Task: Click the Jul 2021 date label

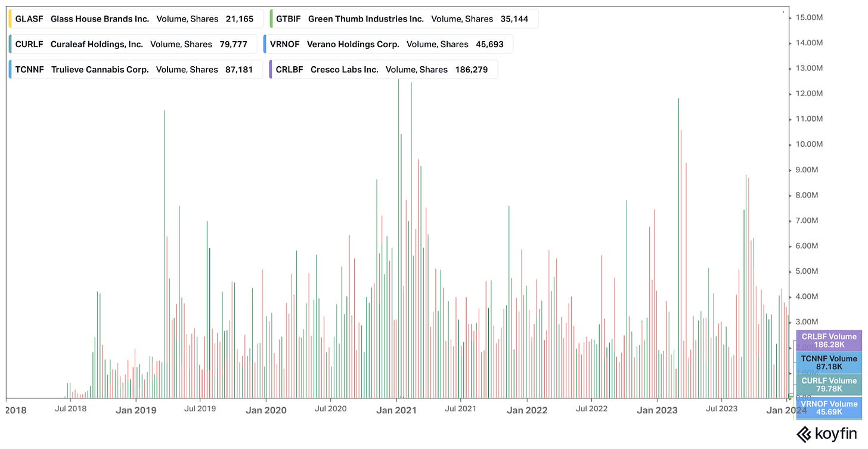Action: [461, 409]
